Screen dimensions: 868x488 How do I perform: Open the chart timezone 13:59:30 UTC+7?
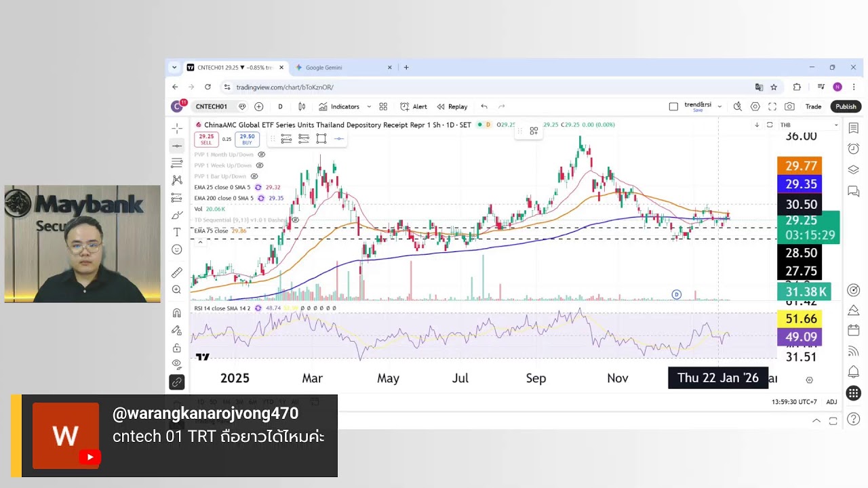coord(795,402)
